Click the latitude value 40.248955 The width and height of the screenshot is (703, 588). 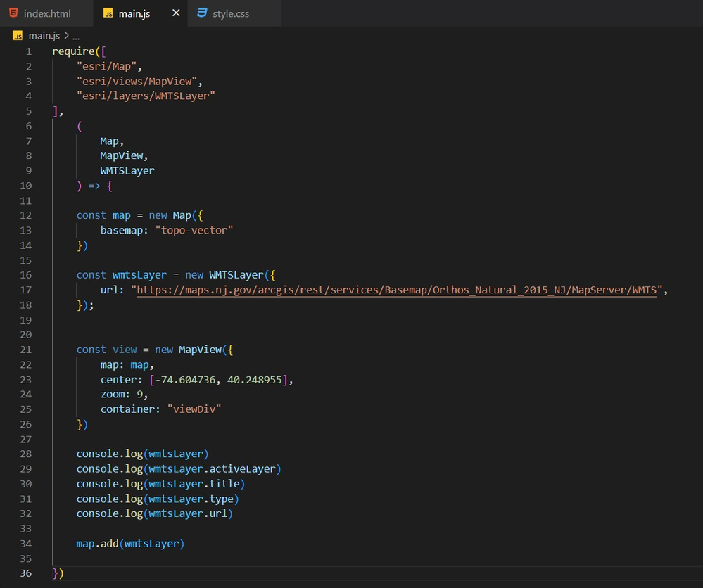pos(255,380)
